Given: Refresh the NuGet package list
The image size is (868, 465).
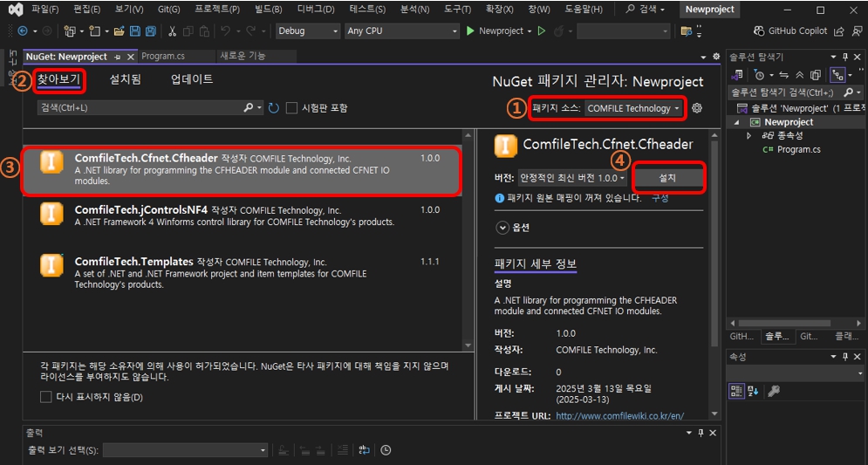Looking at the screenshot, I should [274, 108].
